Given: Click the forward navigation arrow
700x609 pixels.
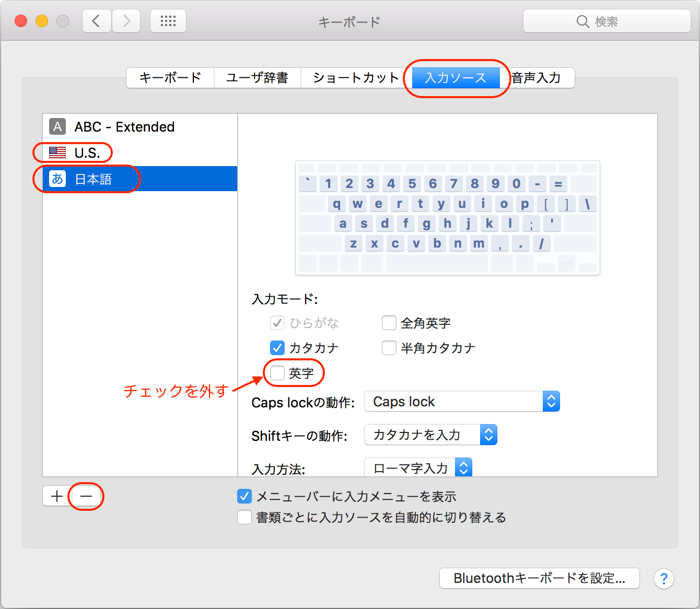Looking at the screenshot, I should click(x=126, y=21).
